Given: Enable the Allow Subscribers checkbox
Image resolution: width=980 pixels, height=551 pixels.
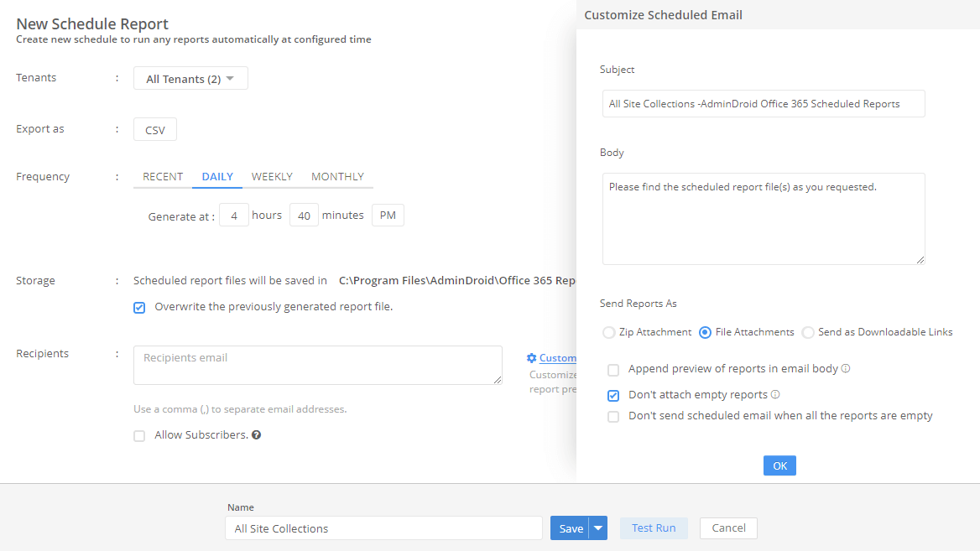Looking at the screenshot, I should coord(139,435).
